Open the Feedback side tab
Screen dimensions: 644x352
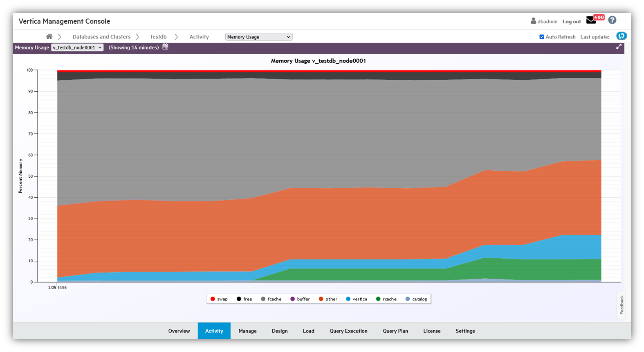(622, 305)
